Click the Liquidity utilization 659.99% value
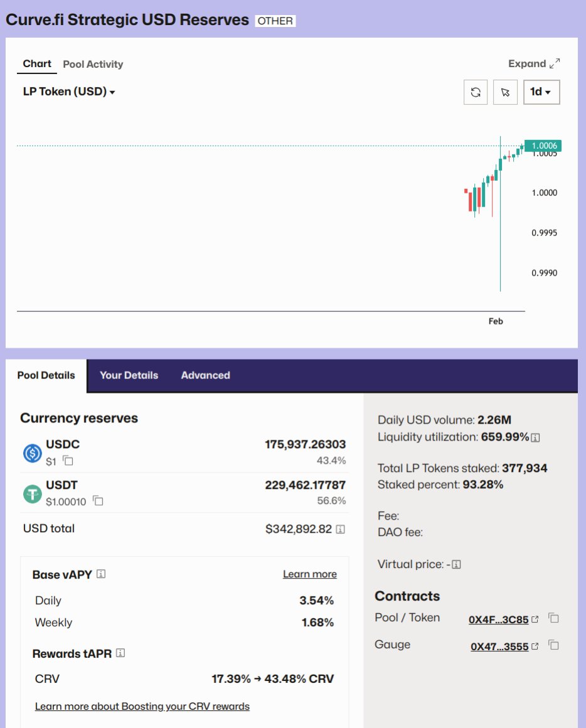The image size is (586, 728). pos(505,437)
